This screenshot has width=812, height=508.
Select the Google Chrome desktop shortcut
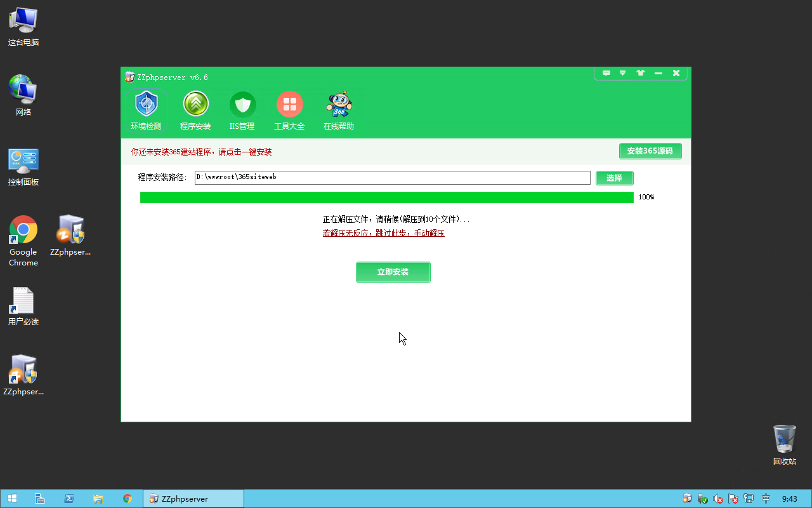coord(23,241)
